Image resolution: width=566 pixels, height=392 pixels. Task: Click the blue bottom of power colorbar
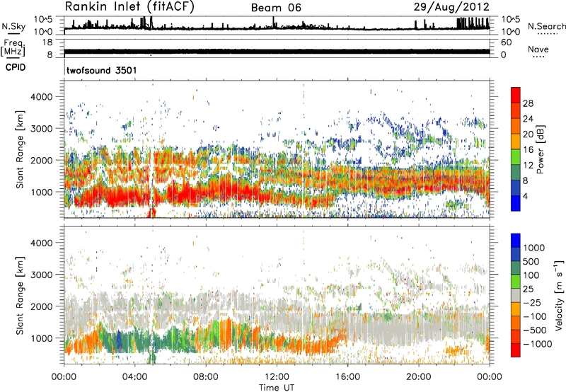coord(516,203)
